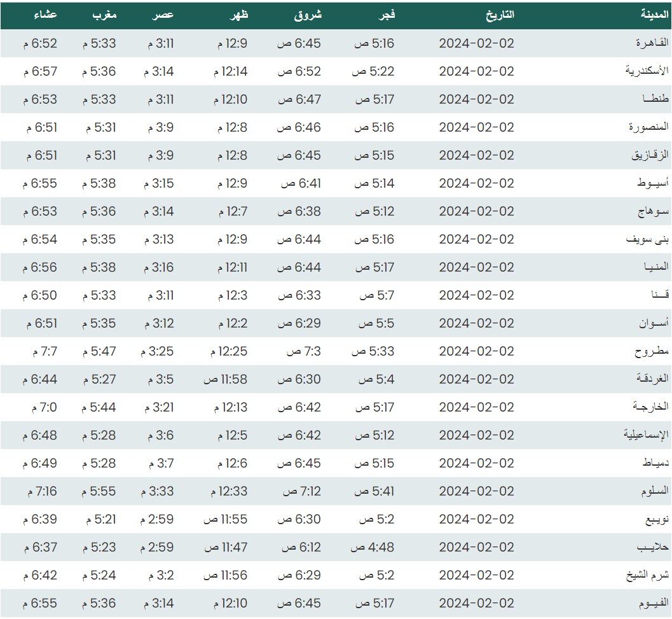Click the القاهرة city name cell

[652, 43]
